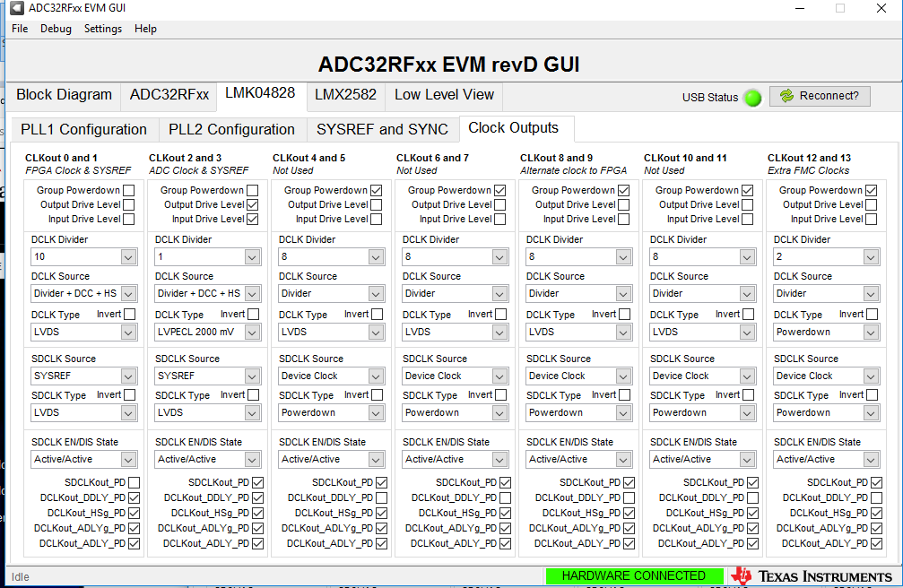Click the Texas Instruments logo
903x588 pixels.
point(813,576)
